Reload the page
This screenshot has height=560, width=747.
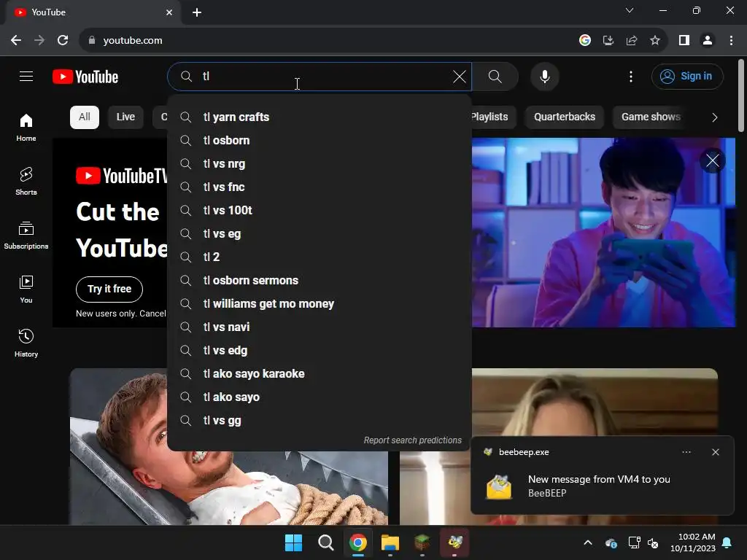[63, 41]
